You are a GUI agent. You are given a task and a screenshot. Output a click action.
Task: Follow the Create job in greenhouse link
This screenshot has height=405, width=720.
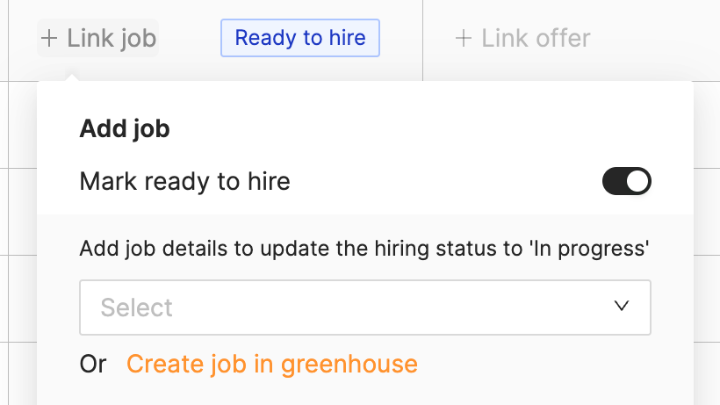click(x=272, y=364)
